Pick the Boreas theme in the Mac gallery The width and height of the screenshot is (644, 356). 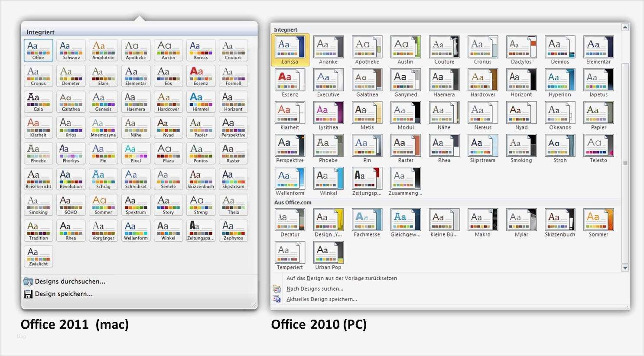[x=201, y=50]
